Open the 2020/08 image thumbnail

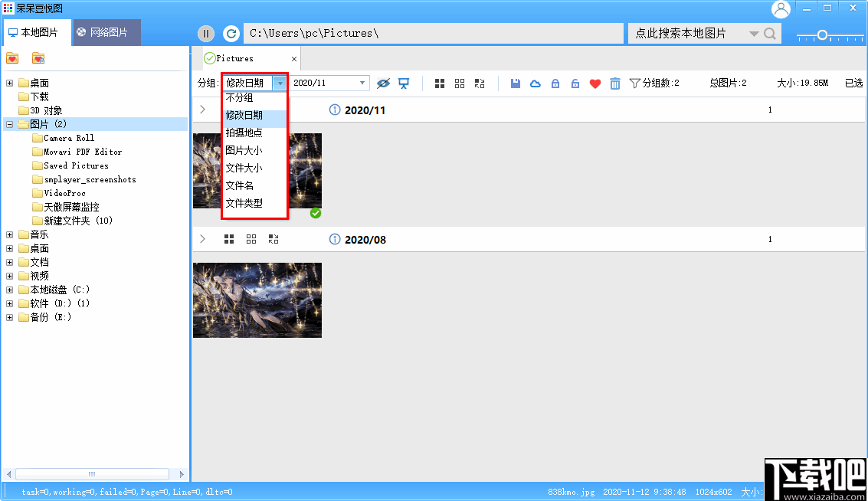coord(257,300)
